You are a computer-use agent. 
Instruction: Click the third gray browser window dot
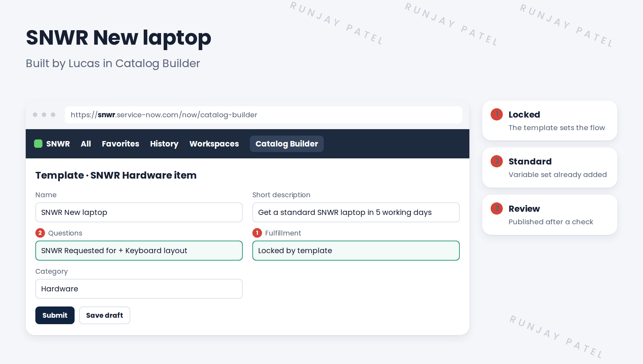53,115
